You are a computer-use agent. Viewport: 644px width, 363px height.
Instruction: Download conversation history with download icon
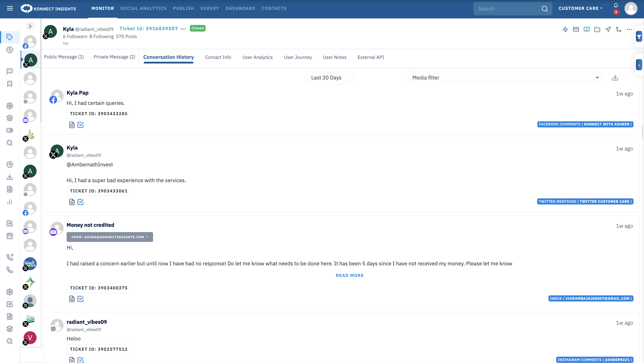click(615, 78)
